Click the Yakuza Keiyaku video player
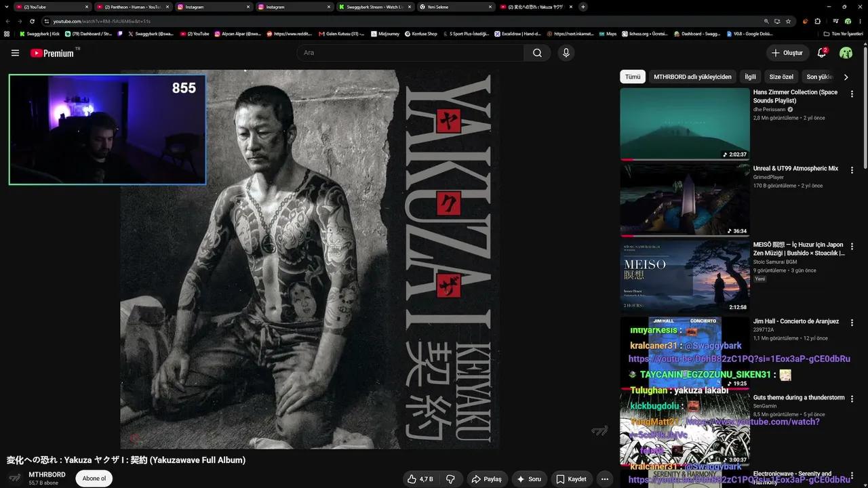This screenshot has height=488, width=868. 310,259
